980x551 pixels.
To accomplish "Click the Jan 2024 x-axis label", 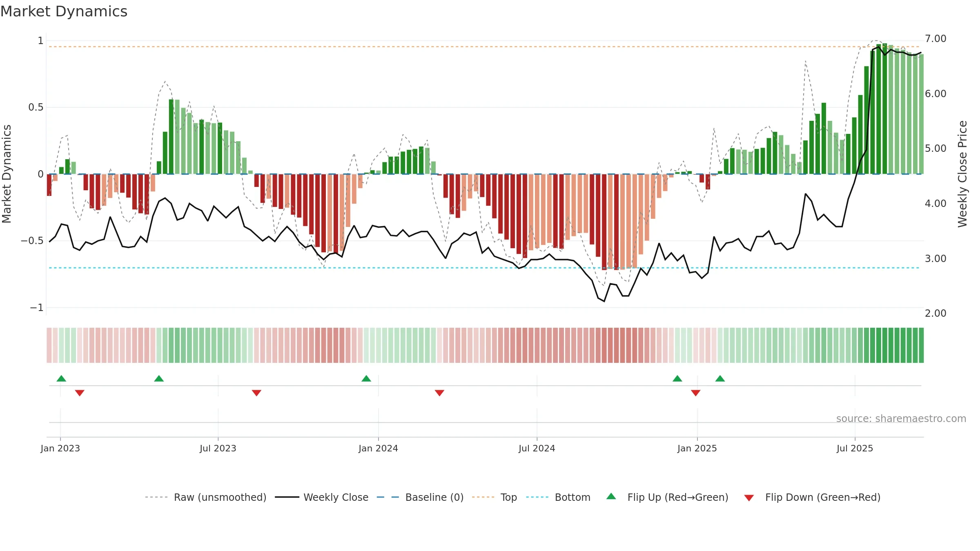I will 379,448.
